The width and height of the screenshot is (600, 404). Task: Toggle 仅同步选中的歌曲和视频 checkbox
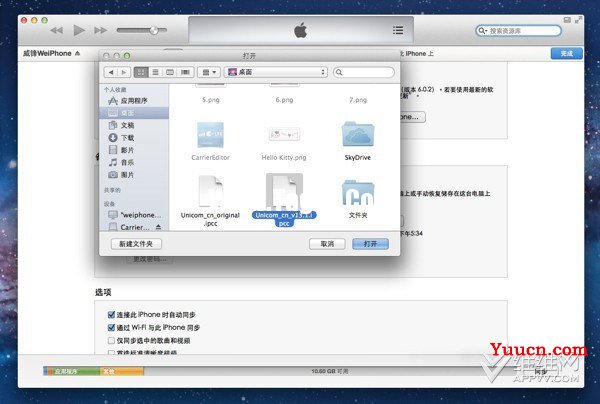point(111,340)
